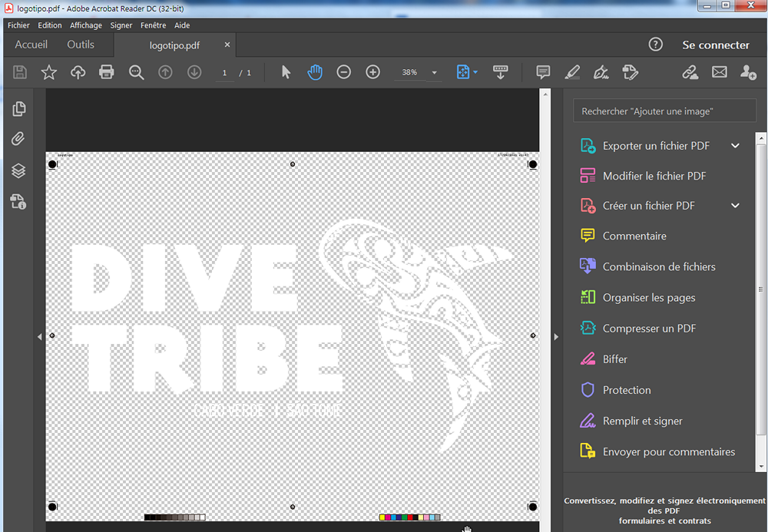Click the tools search field
The image size is (768, 532).
(x=664, y=111)
